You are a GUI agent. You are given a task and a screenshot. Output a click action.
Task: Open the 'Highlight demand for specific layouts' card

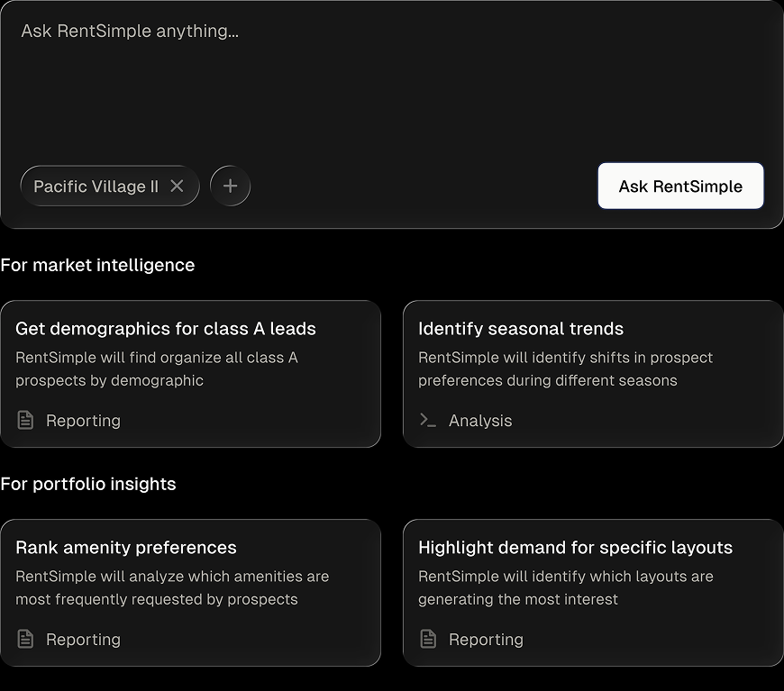point(593,592)
